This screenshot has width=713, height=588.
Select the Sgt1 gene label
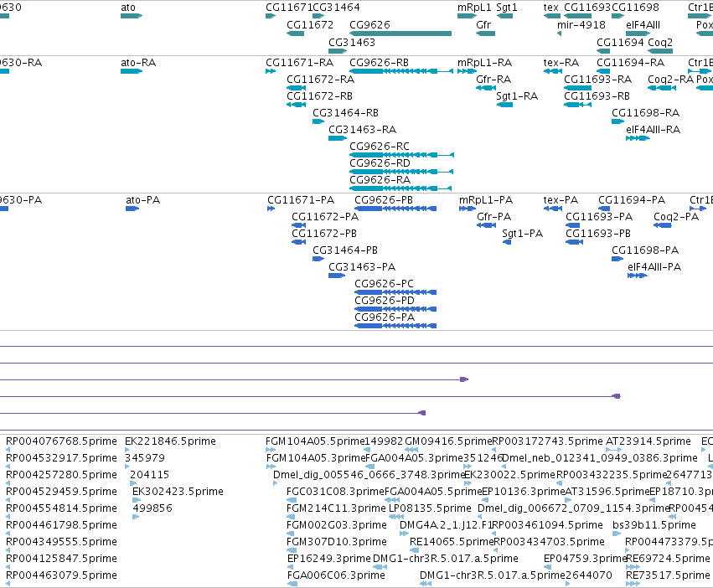pos(507,8)
